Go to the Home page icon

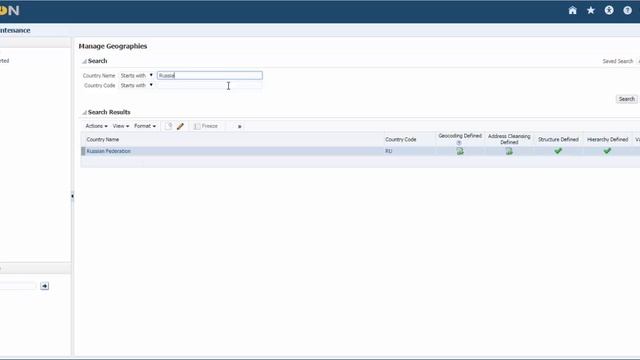point(572,11)
